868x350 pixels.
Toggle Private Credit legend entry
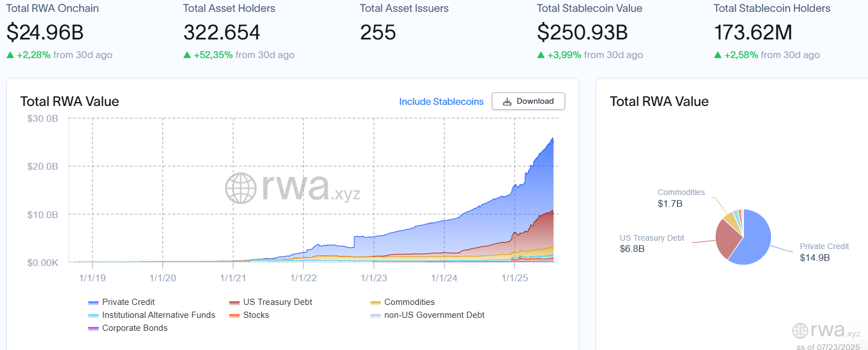click(128, 302)
